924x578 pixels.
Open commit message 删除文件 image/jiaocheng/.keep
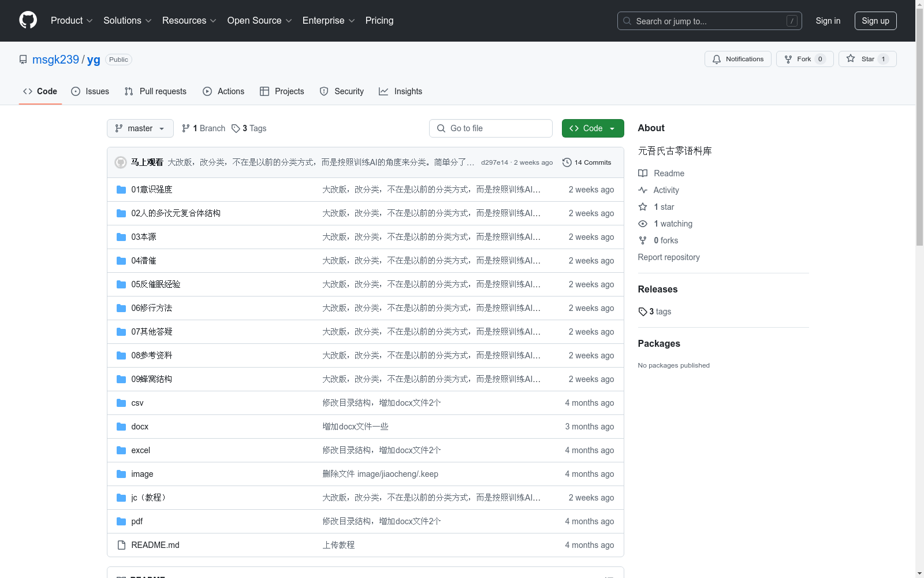coord(381,474)
